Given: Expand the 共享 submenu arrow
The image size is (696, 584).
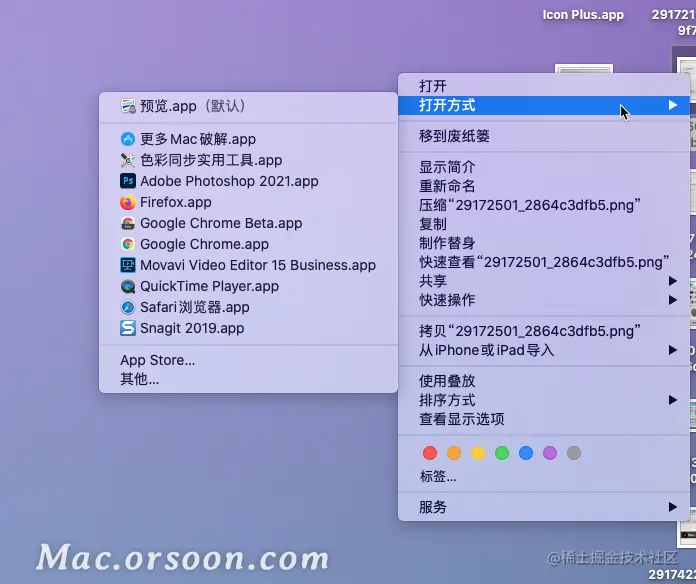Looking at the screenshot, I should point(672,281).
